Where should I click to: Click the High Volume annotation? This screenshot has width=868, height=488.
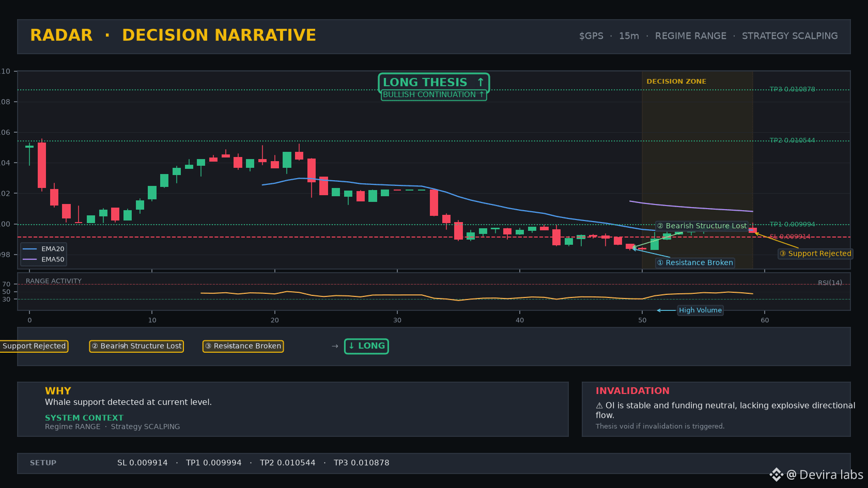tap(700, 310)
